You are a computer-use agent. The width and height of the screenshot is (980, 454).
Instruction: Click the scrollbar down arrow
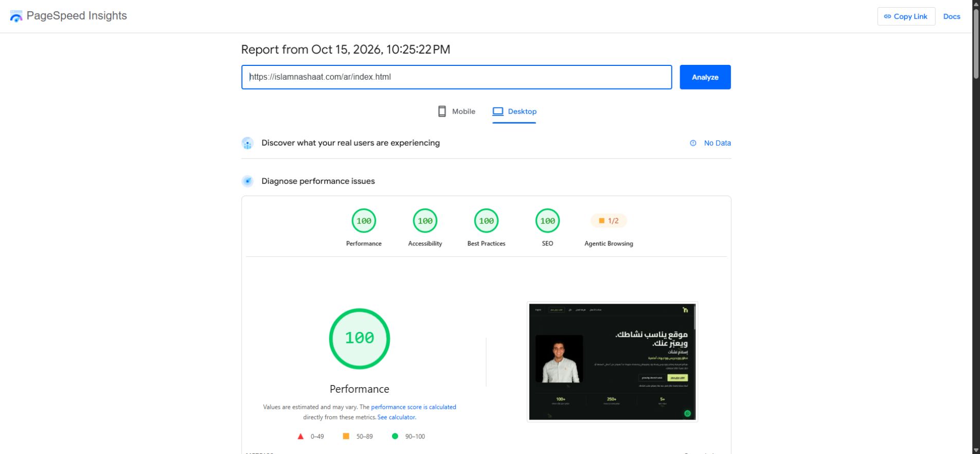(976, 450)
